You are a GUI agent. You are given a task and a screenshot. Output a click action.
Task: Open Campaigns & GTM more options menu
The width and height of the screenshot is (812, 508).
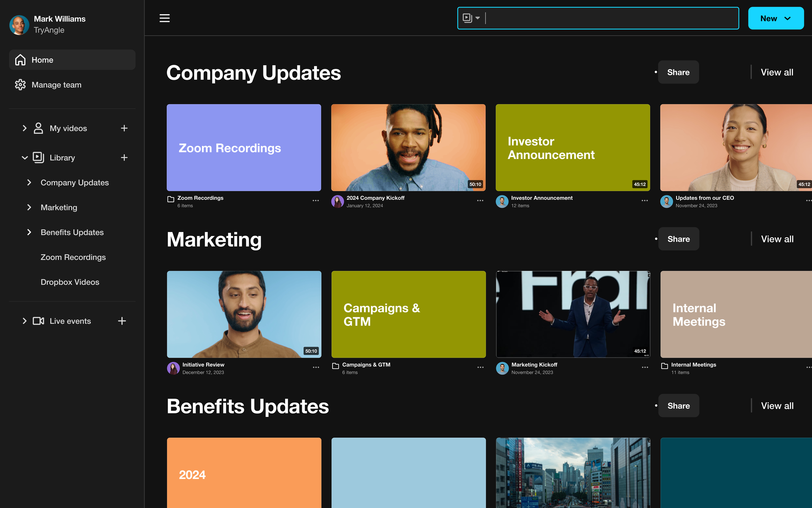coord(480,367)
